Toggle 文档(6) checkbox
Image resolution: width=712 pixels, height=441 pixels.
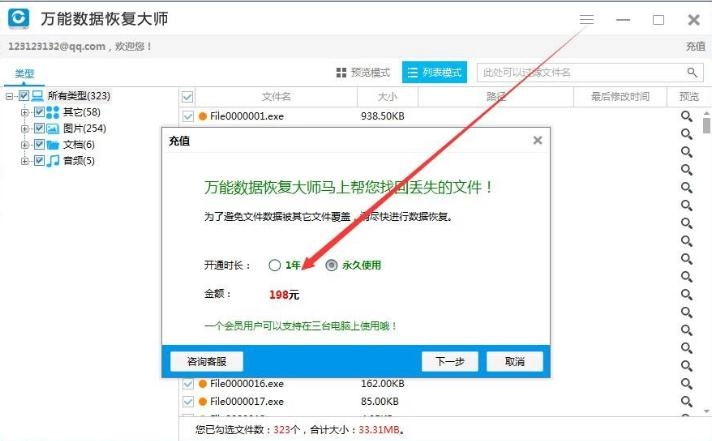[x=39, y=145]
